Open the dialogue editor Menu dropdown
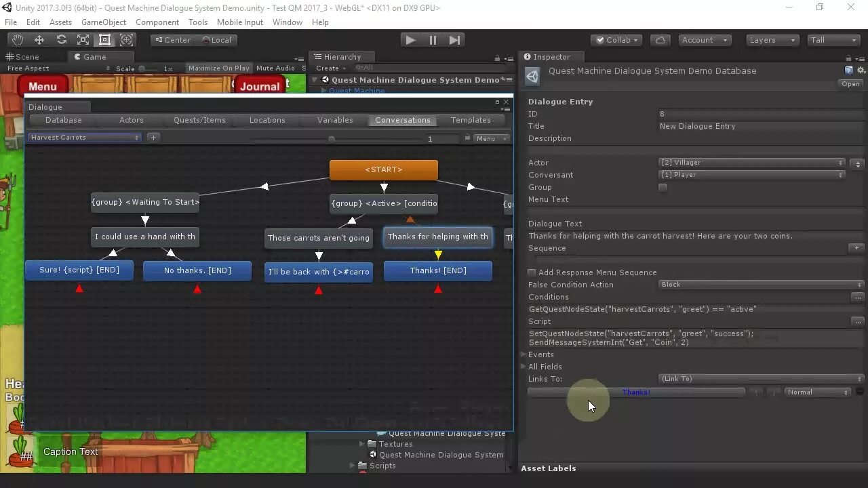 (x=492, y=138)
